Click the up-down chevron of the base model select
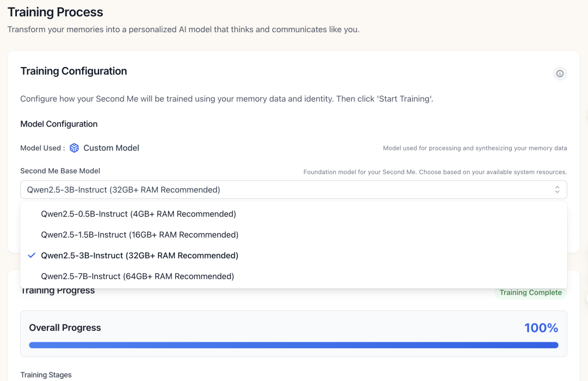 (x=558, y=190)
